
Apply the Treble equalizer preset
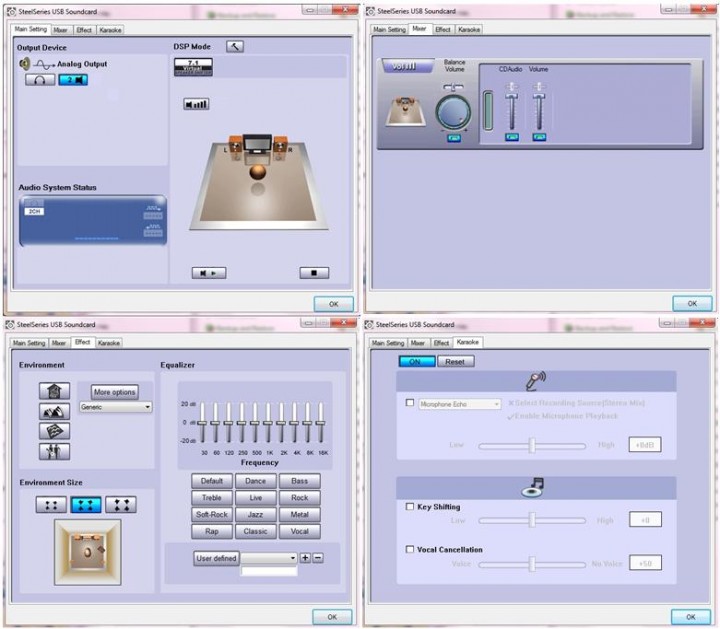[x=212, y=498]
